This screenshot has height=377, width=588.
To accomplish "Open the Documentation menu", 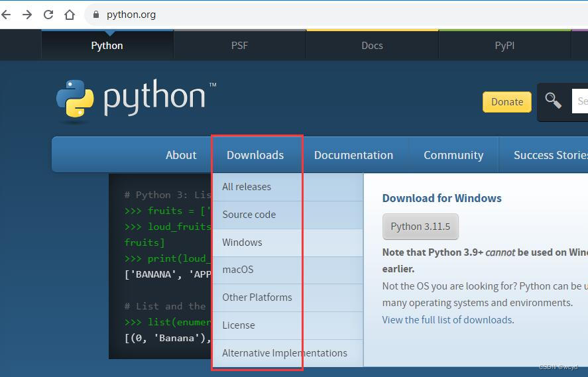I will point(353,155).
